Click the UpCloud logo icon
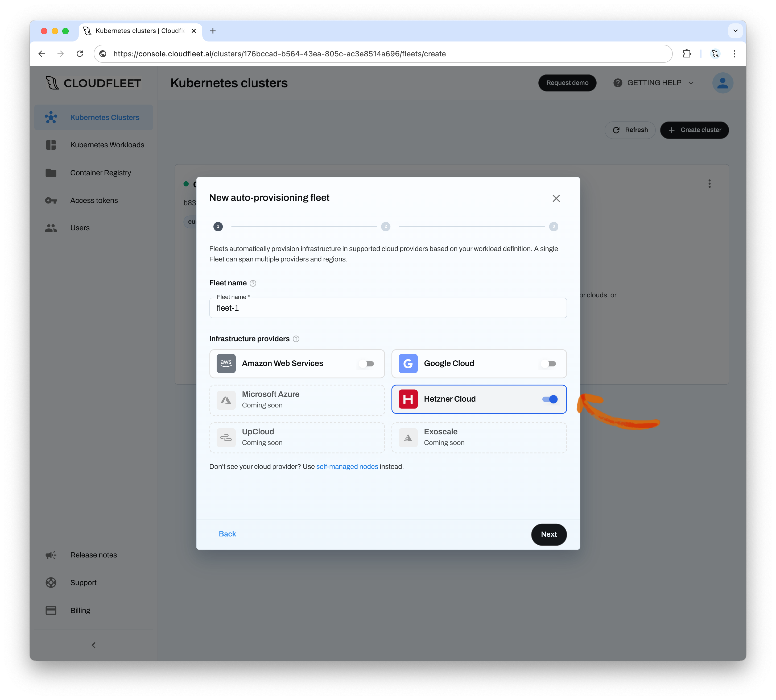The height and width of the screenshot is (700, 776). [226, 438]
